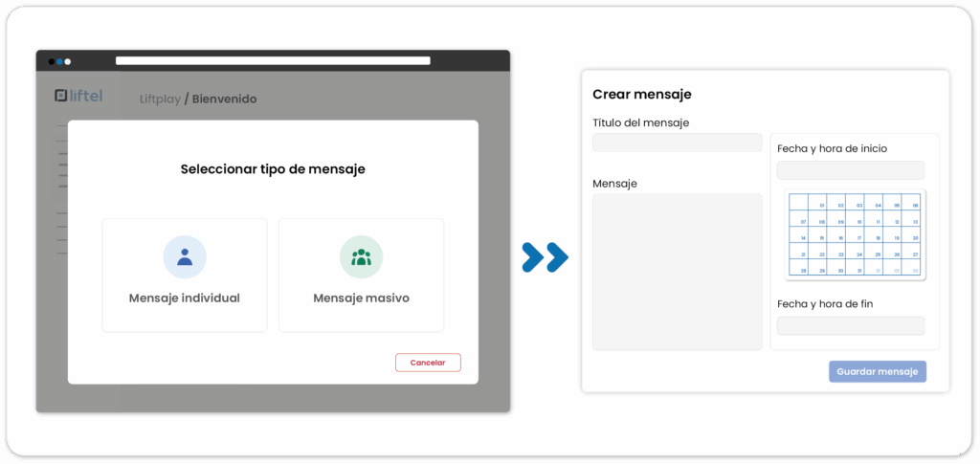This screenshot has width=980, height=464.
Task: Pick day 25 in the calendar
Action: tap(874, 251)
